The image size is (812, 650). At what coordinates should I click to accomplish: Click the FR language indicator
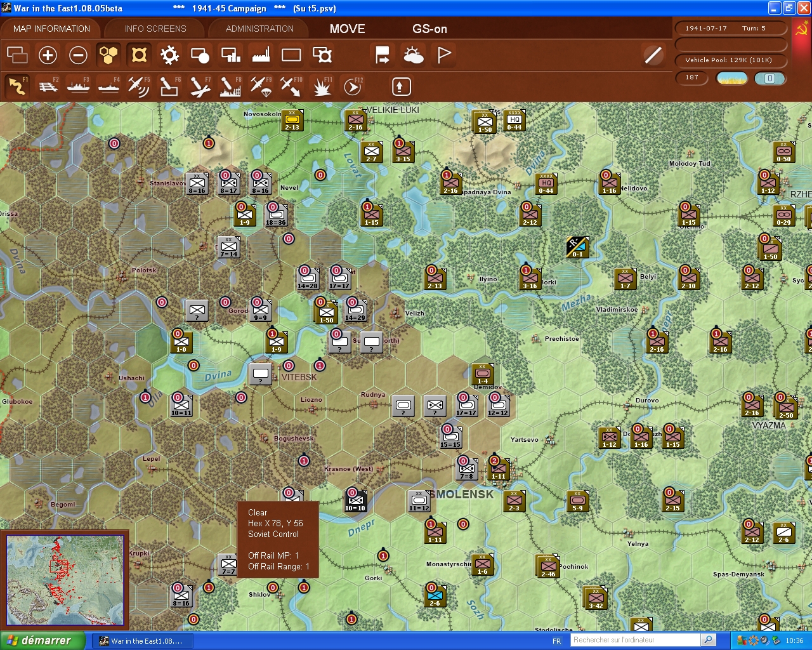[556, 640]
